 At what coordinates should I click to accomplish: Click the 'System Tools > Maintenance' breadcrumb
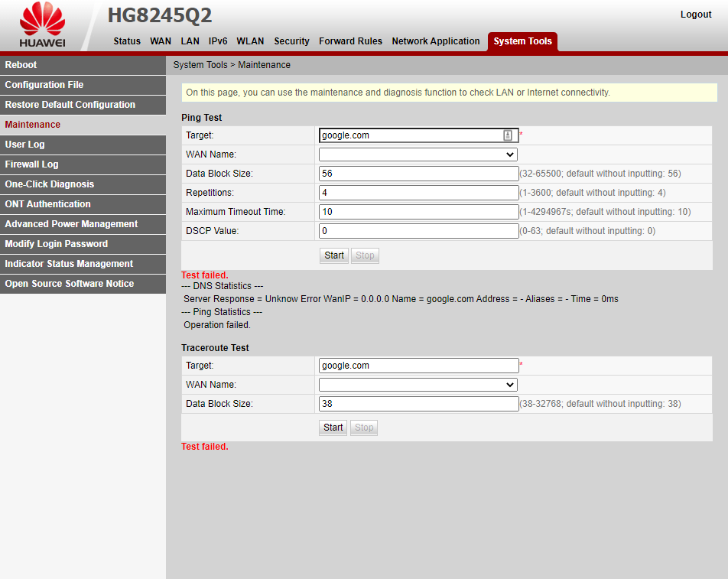pos(232,65)
